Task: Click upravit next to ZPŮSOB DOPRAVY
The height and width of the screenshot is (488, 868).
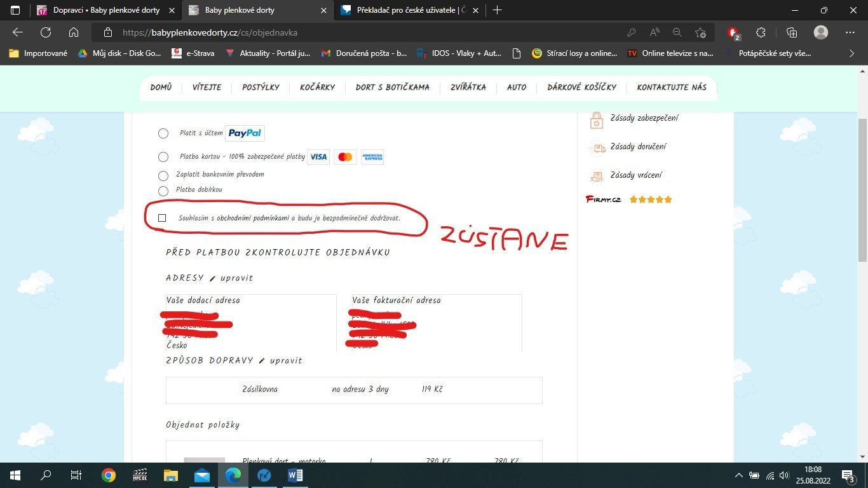Action: (x=286, y=361)
